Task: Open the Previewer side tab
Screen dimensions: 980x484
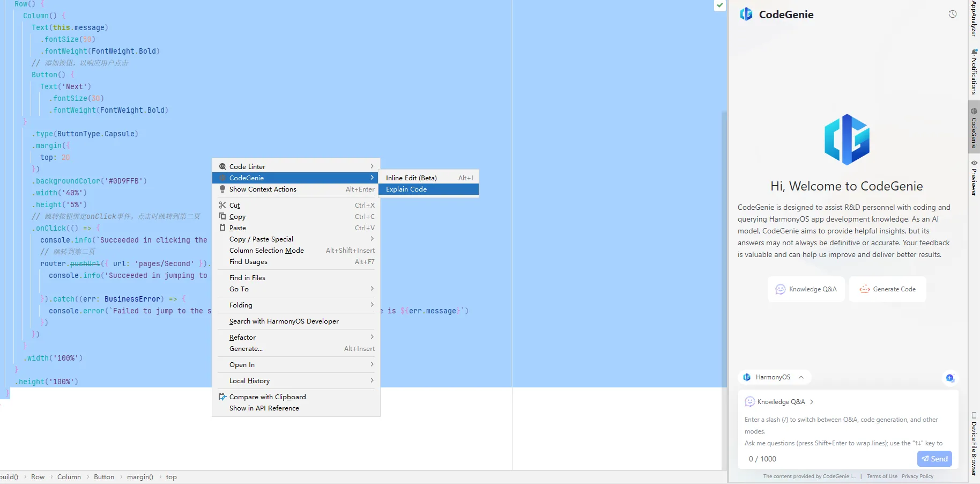Action: point(974,178)
